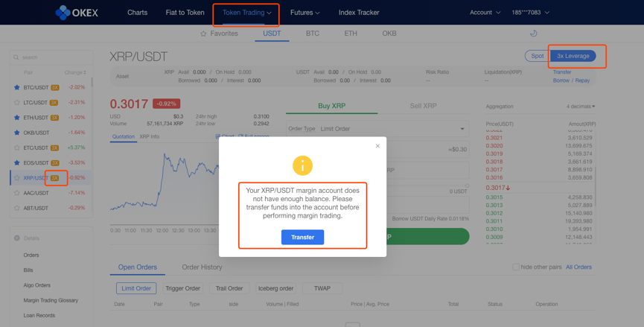Open the Order Type Limit Order dropdown
Screen dimensions: 644x327
[377, 129]
